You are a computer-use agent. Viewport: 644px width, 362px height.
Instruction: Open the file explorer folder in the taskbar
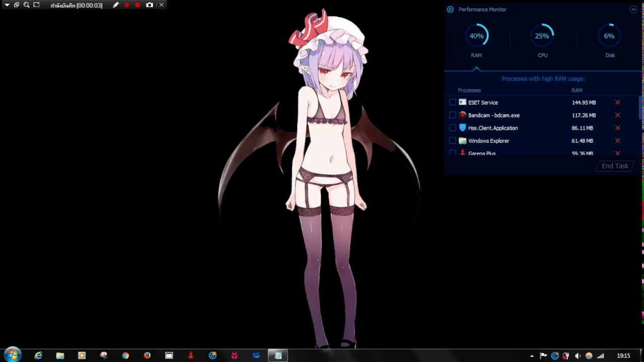pyautogui.click(x=60, y=355)
